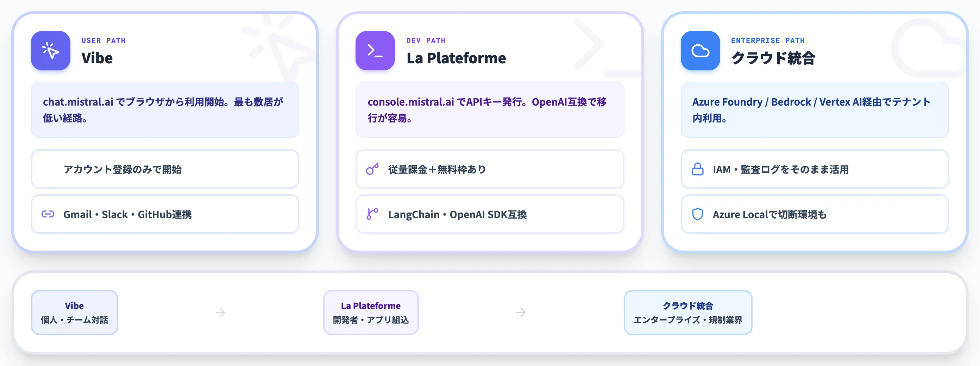Select the La Plateforme 開発者・アプリ組込 step chip
The height and width of the screenshot is (366, 980).
tap(371, 313)
